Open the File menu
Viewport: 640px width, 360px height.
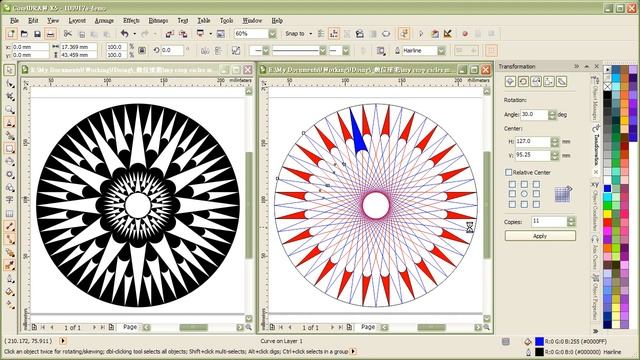coord(14,20)
